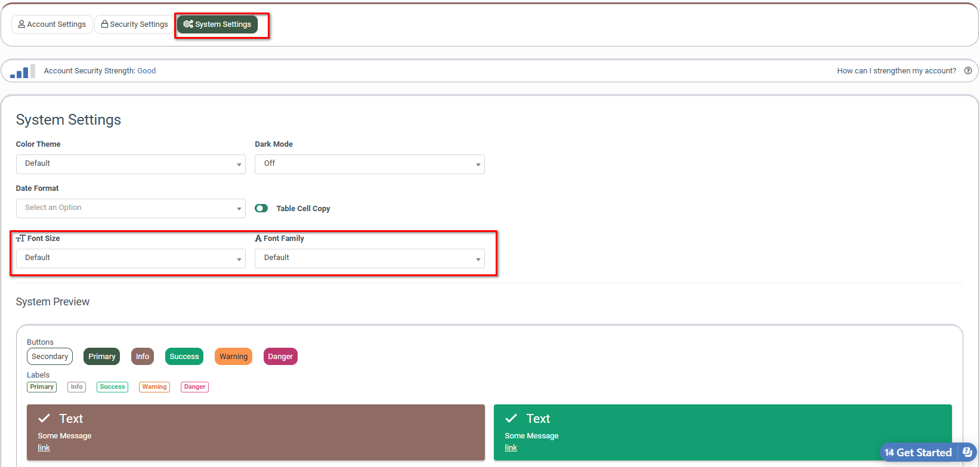Open the Security Settings tab
Screen dimensions: 980x467
pyautogui.click(x=134, y=24)
